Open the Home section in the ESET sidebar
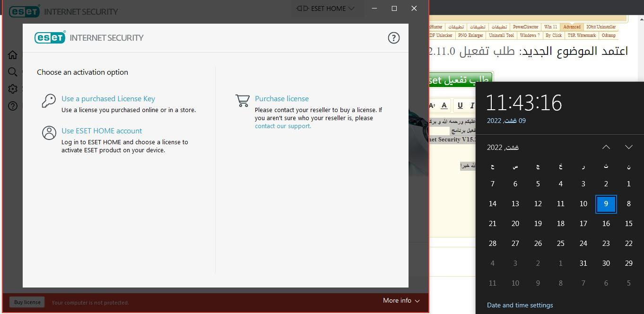Image resolution: width=644 pixels, height=314 pixels. (x=13, y=55)
